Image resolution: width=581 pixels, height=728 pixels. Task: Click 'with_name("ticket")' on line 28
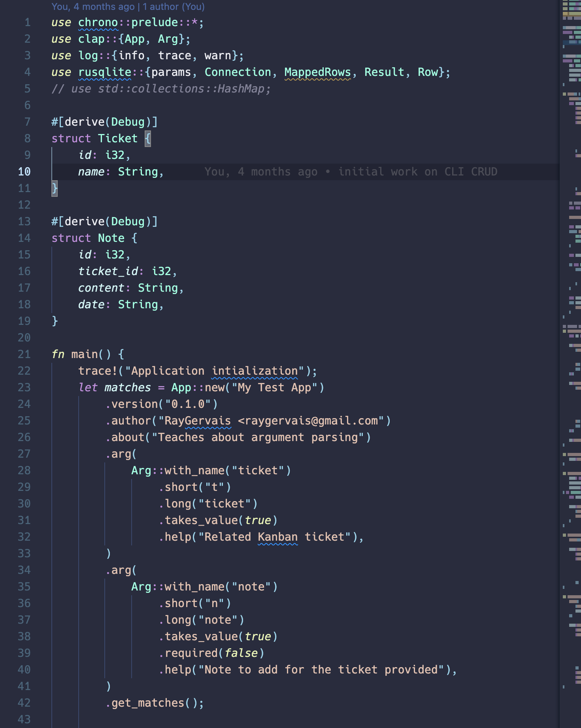[228, 471]
